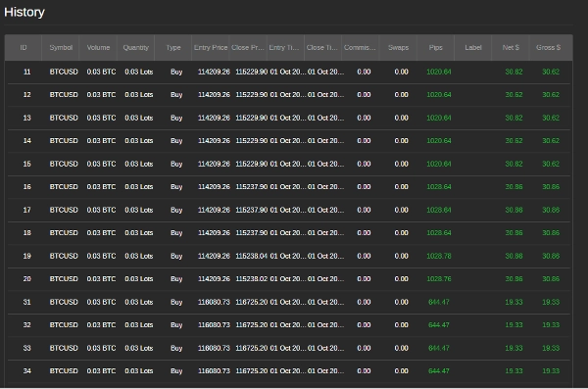
Task: Click the Label column header
Action: (x=473, y=48)
